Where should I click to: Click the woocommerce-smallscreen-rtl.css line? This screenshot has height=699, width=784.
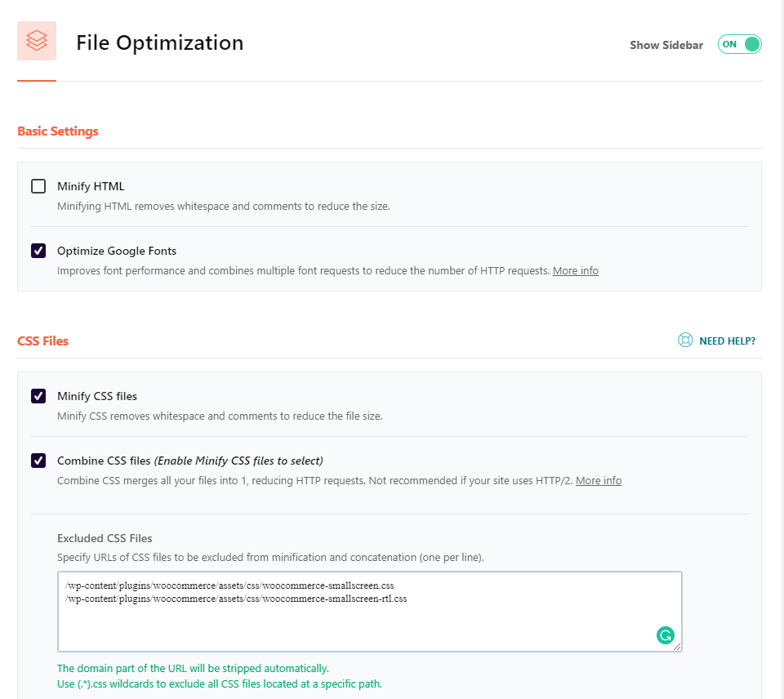(236, 599)
